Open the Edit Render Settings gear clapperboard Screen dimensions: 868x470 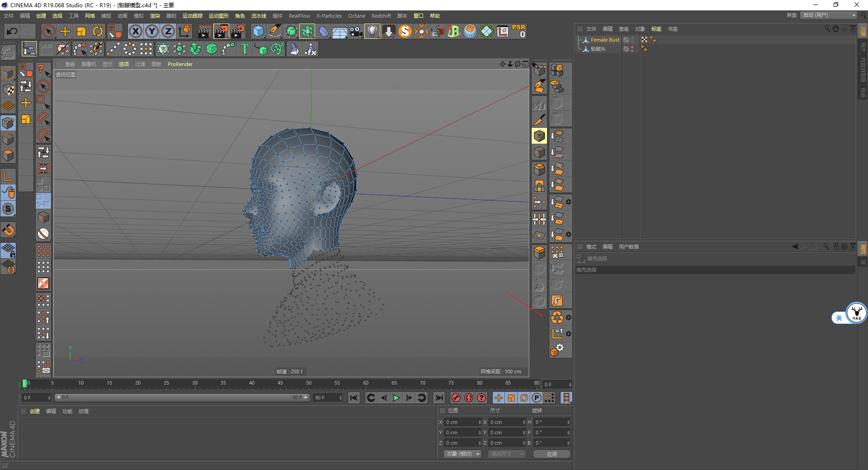click(238, 31)
